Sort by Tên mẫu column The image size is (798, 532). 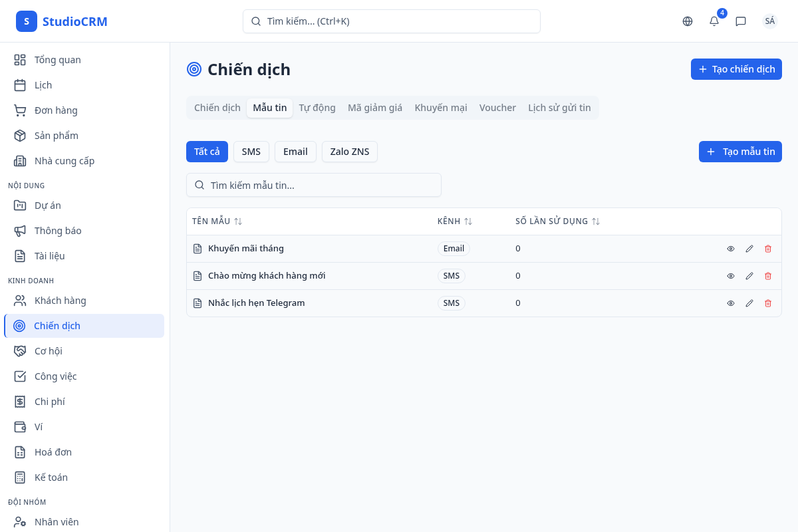point(238,221)
